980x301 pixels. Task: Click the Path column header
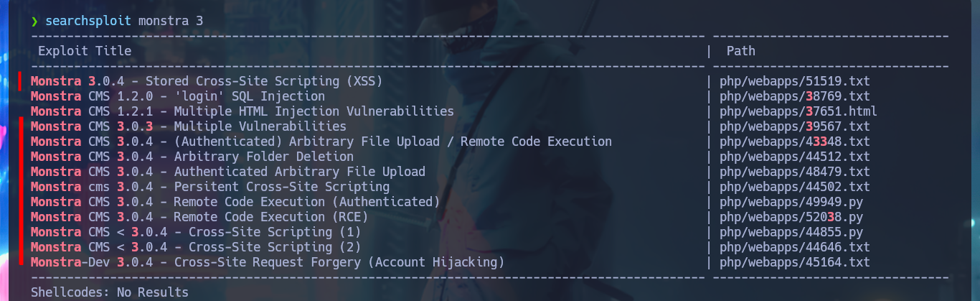[x=740, y=51]
